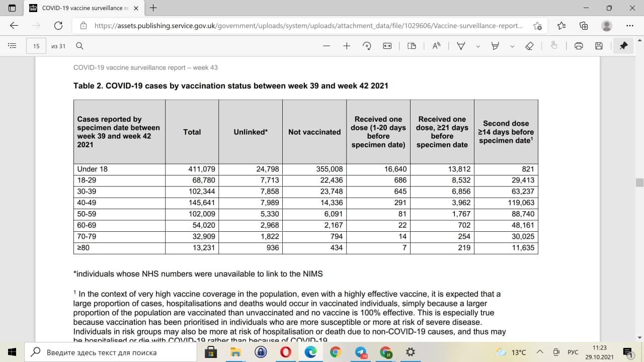Edit the page number field

pyautogui.click(x=36, y=46)
